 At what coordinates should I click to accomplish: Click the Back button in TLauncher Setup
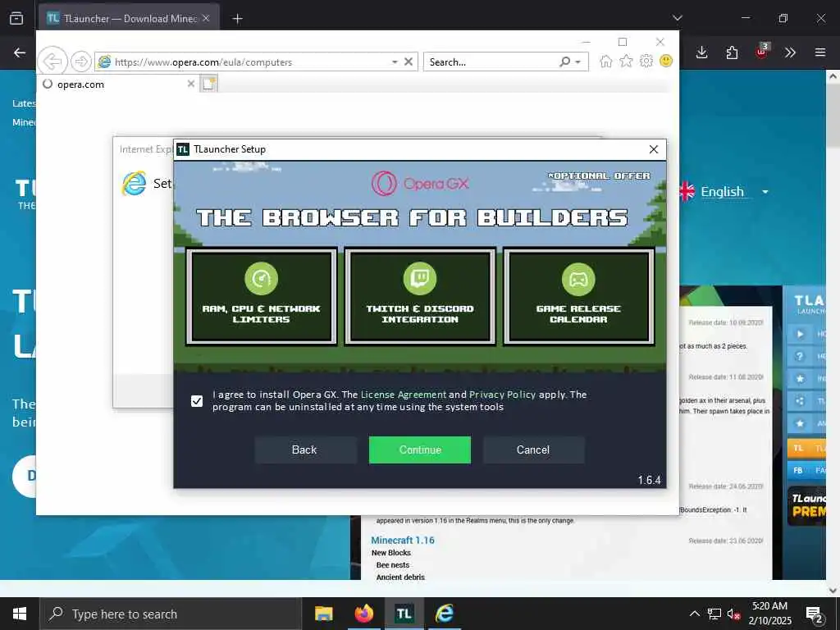coord(304,450)
